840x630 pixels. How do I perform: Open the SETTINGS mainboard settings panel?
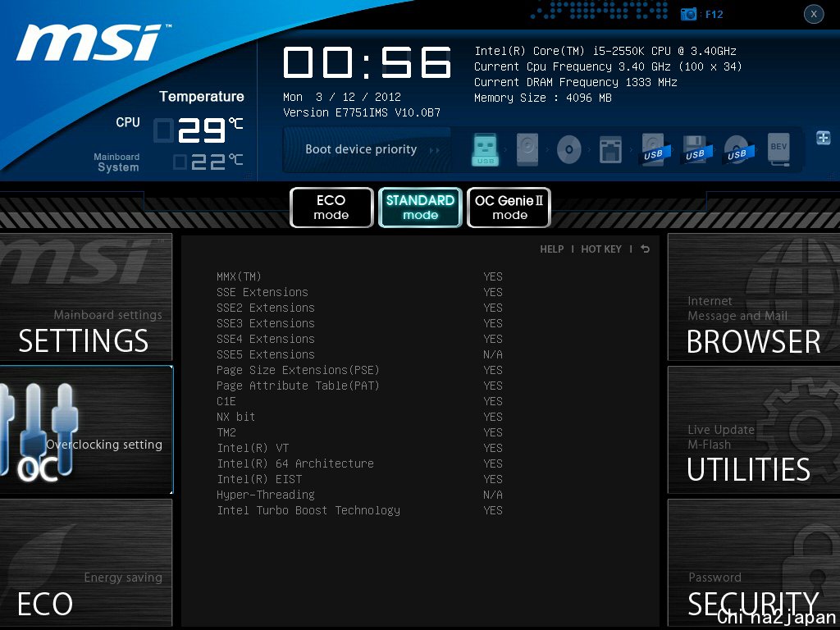(x=85, y=297)
